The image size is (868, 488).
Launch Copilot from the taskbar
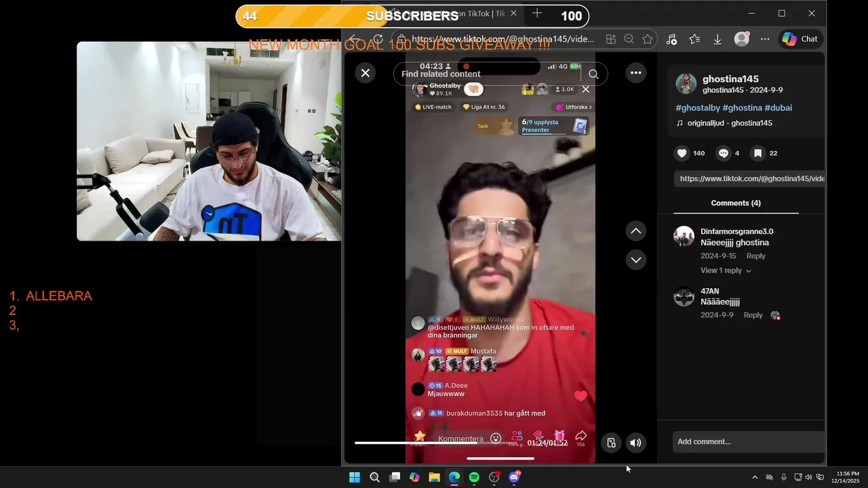[414, 477]
